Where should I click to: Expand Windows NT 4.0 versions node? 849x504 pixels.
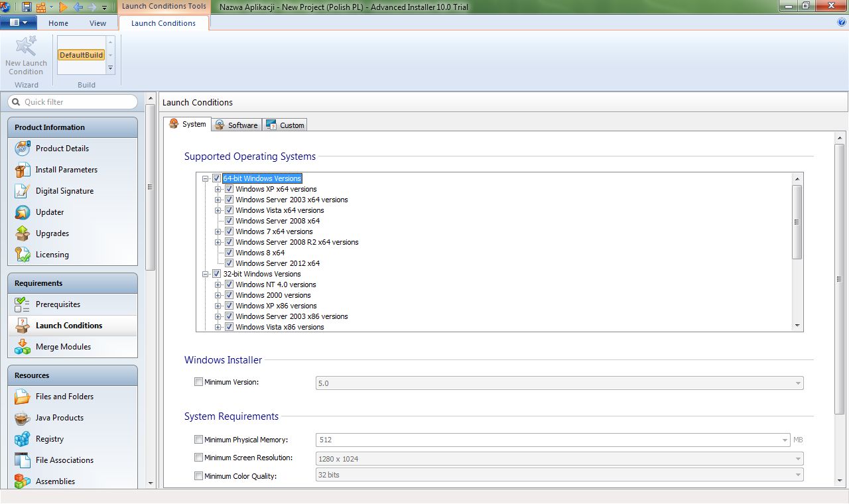point(218,284)
